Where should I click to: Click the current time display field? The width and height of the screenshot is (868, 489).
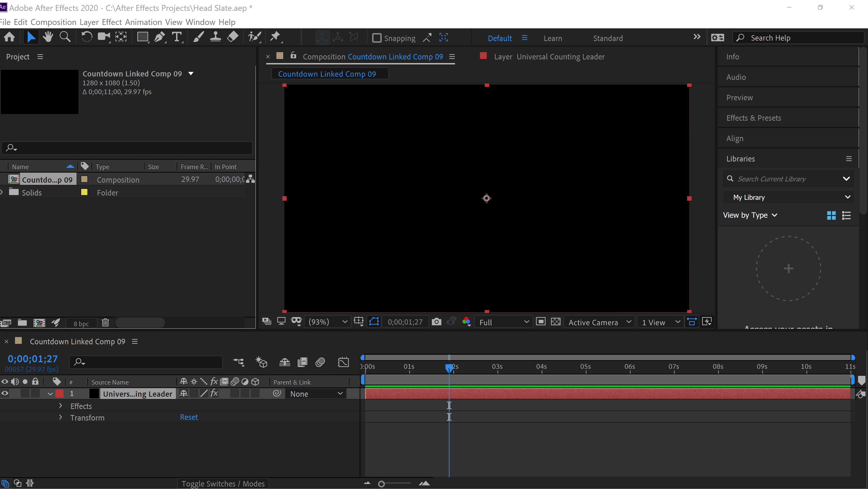[x=32, y=358]
